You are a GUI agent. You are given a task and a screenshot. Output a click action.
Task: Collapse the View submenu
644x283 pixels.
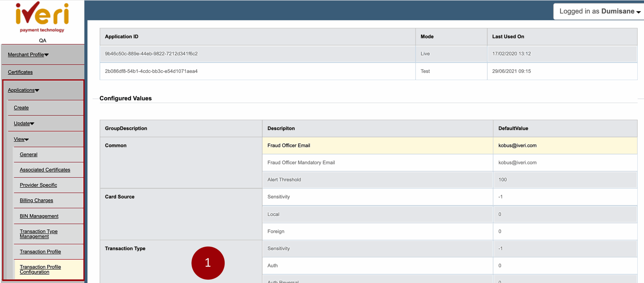coord(21,139)
